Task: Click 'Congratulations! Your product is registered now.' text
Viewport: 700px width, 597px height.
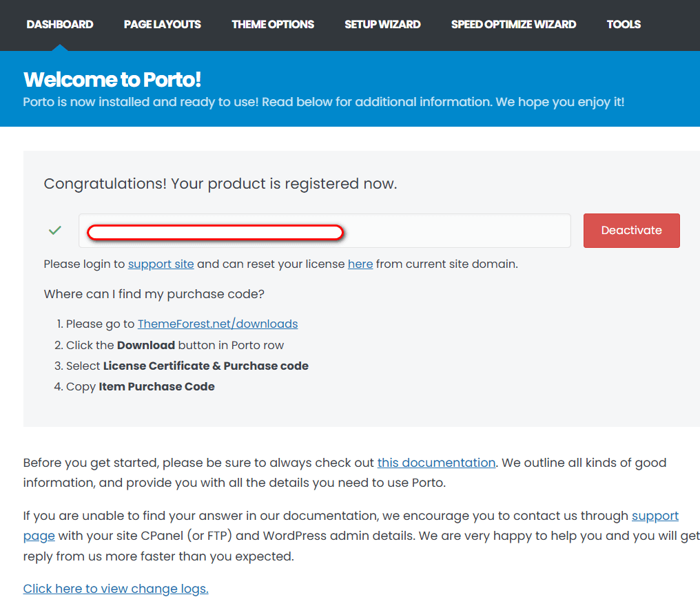Action: tap(220, 184)
